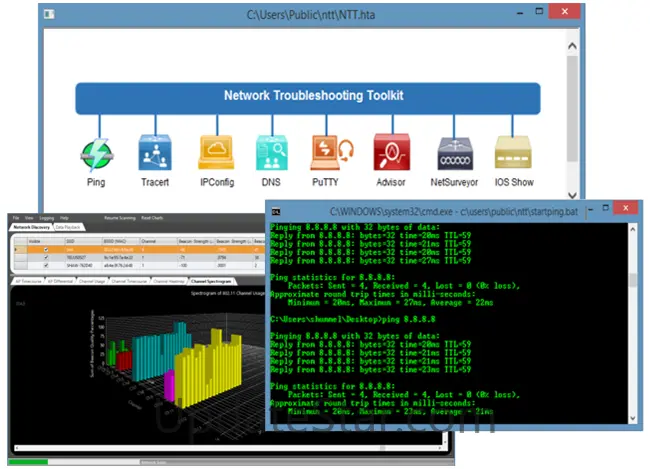Click the Tracert label under its icon
650x469 pixels.
point(155,182)
